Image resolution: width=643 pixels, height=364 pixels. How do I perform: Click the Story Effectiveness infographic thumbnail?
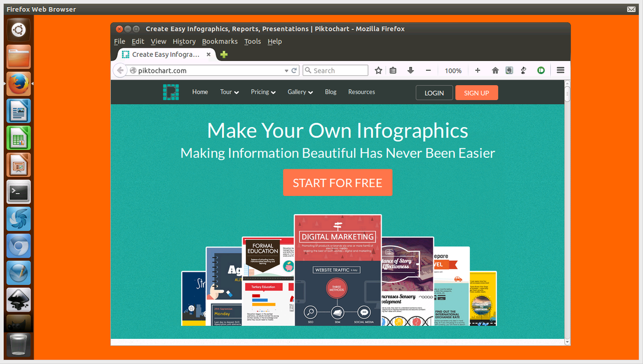click(407, 282)
